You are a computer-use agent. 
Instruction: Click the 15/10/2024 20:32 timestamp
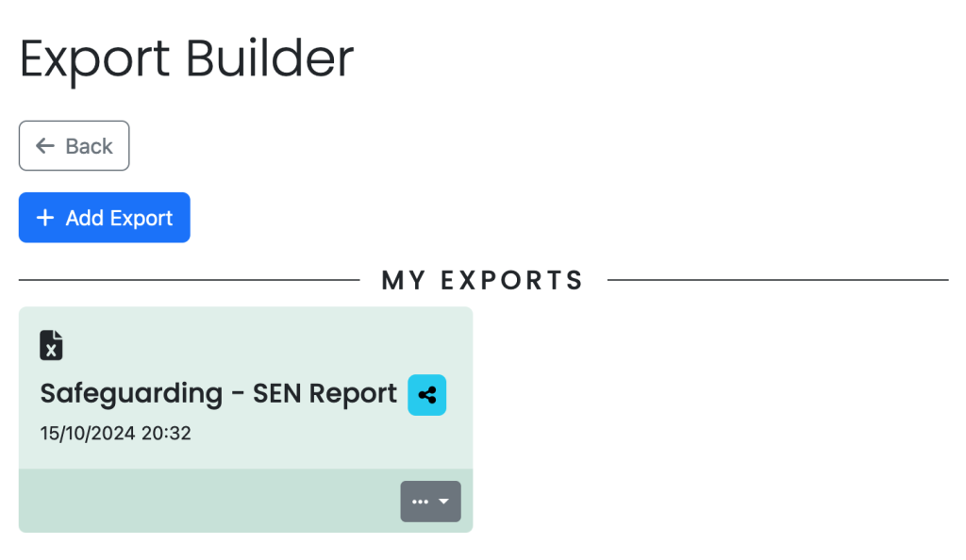tap(115, 434)
